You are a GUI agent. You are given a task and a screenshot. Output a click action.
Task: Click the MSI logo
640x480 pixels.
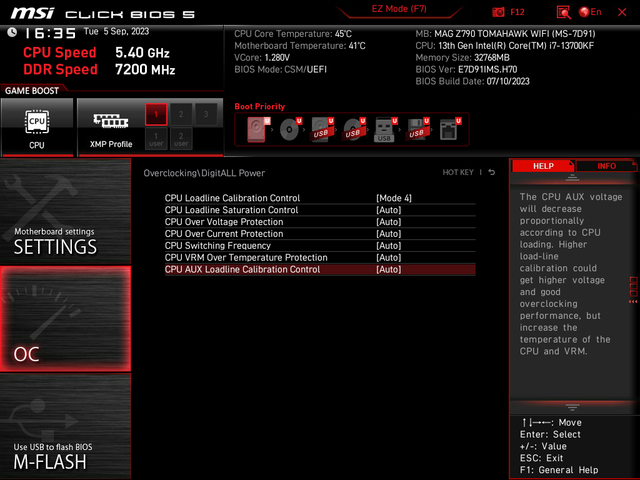pos(32,13)
